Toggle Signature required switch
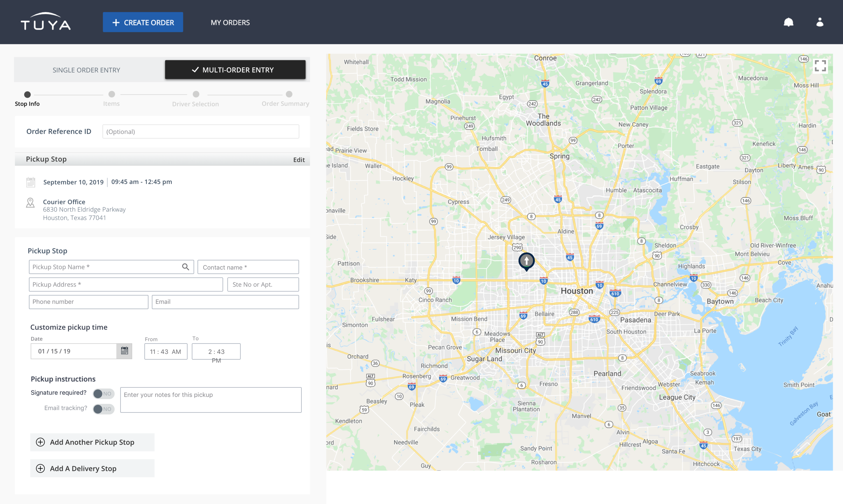 pyautogui.click(x=104, y=394)
